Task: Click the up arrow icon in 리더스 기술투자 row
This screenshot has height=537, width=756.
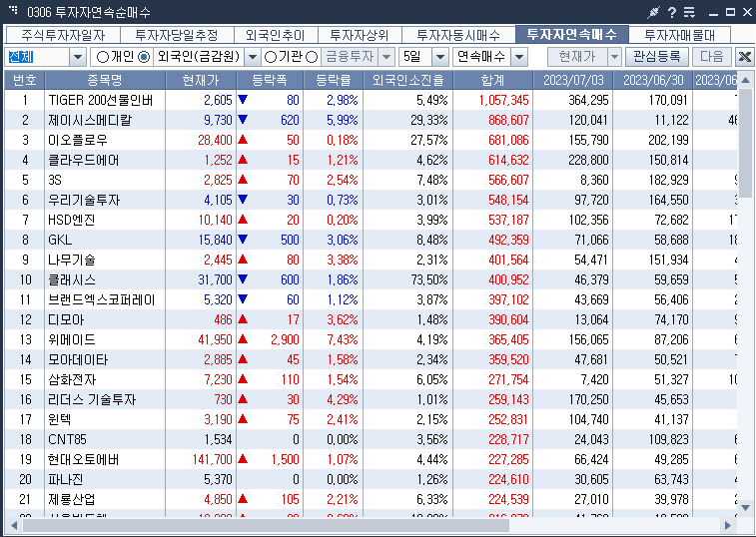Action: coord(243,399)
